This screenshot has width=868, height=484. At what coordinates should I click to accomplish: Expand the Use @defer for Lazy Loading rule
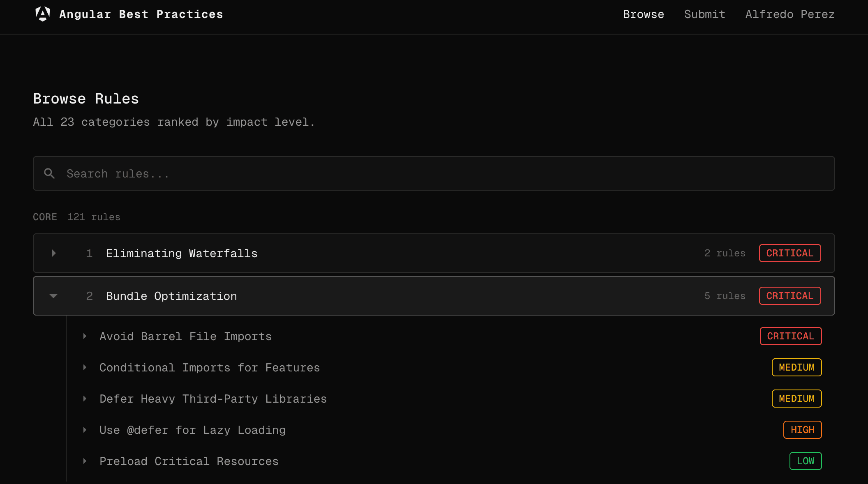pos(85,430)
